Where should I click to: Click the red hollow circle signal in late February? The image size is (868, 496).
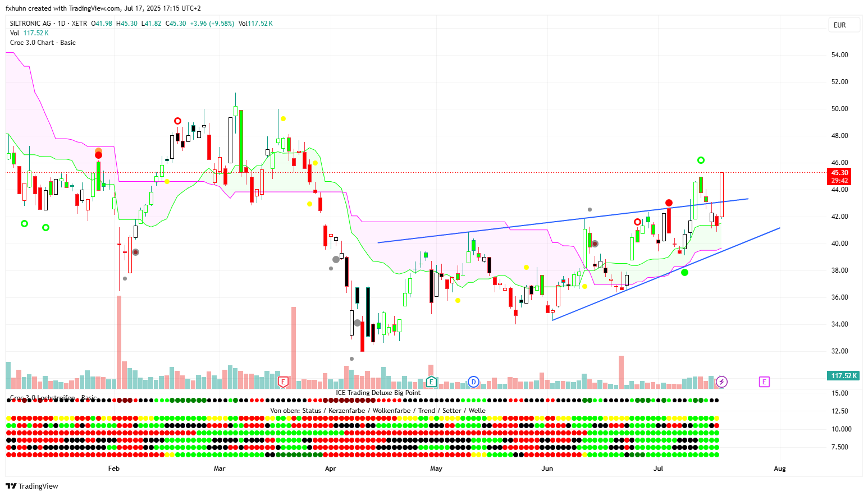177,121
